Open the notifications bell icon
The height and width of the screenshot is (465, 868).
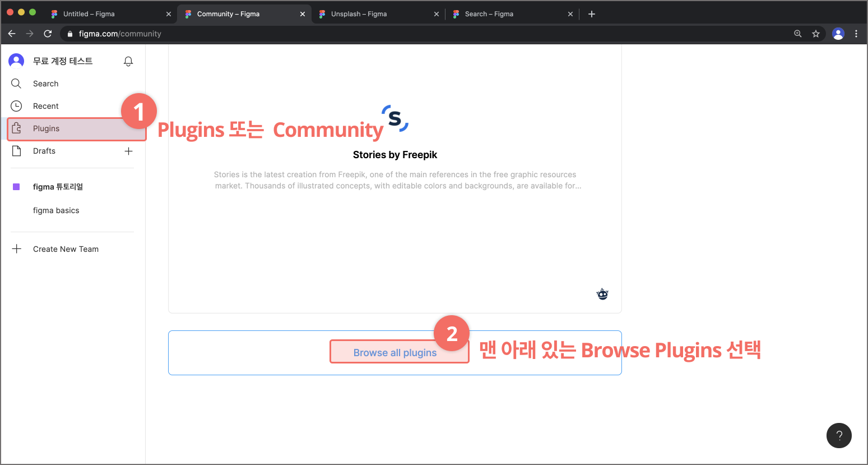[128, 61]
